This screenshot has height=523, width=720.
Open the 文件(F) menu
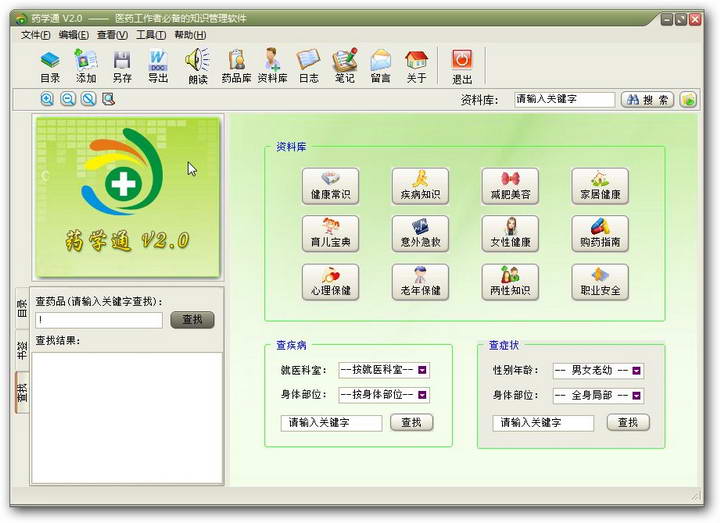coord(35,35)
